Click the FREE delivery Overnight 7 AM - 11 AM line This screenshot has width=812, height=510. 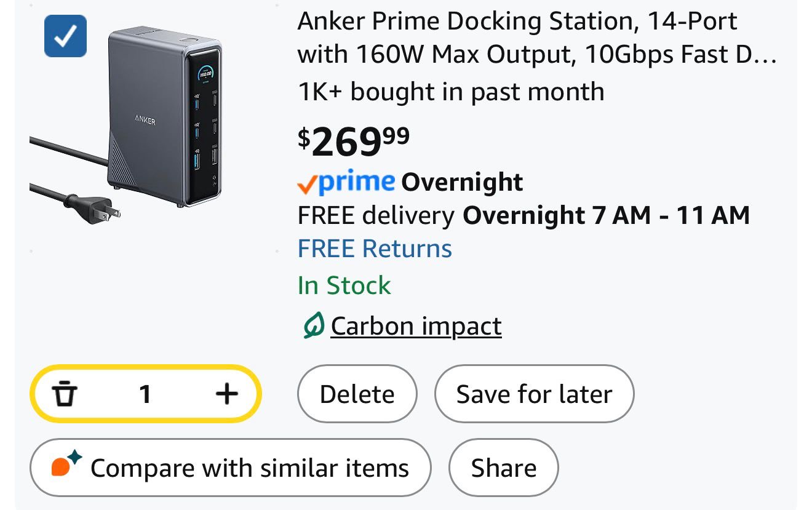[523, 216]
